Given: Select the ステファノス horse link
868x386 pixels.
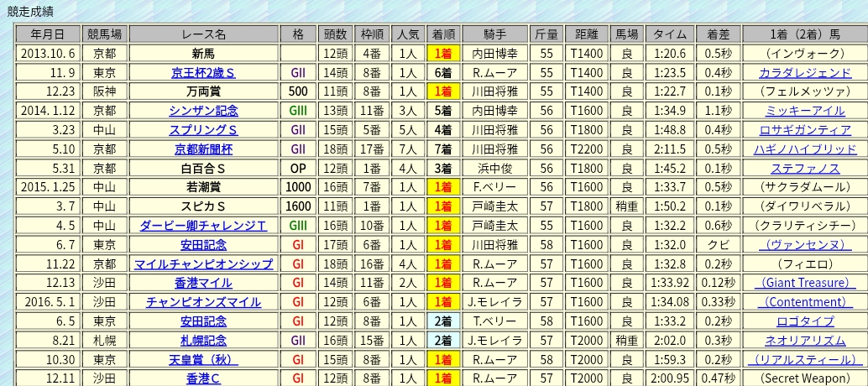Looking at the screenshot, I should pos(804,168).
